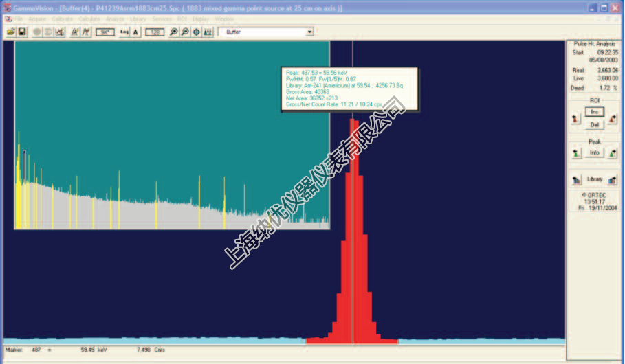The image size is (625, 364).
Task: Click the 8K vertical scale box
Action: (105, 32)
